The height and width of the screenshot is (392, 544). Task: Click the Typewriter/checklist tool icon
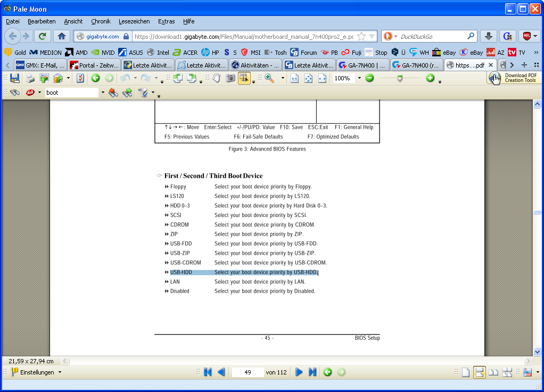coord(80,78)
